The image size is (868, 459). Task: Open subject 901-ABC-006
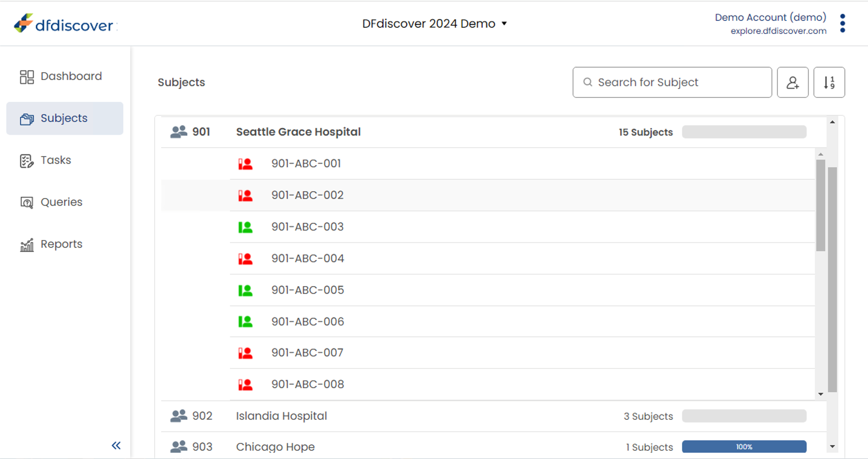pos(522,321)
